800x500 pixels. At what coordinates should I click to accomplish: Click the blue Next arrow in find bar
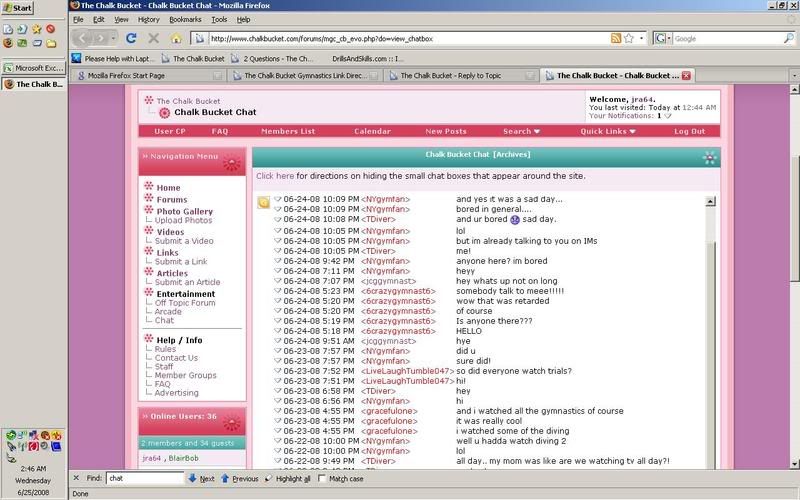[192, 478]
